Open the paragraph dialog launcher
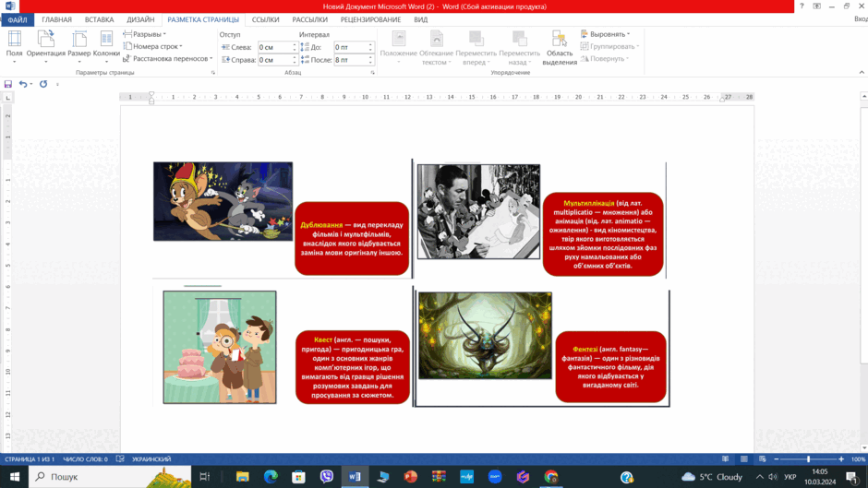The image size is (868, 488). point(372,73)
